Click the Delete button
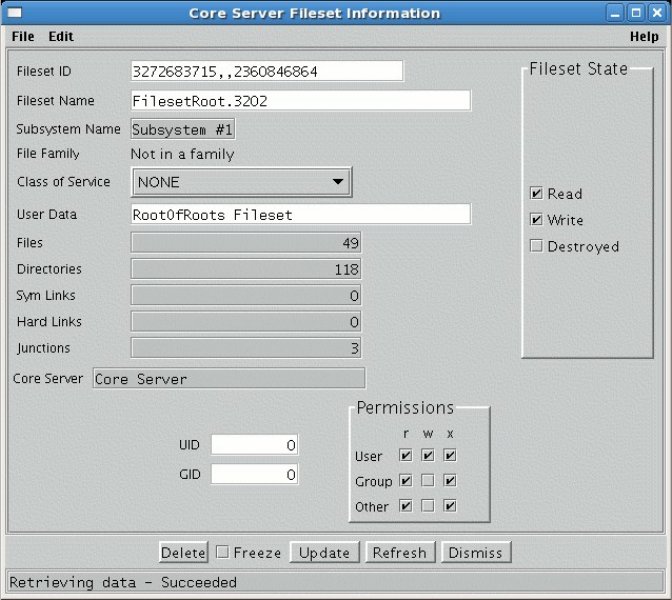 click(x=183, y=552)
